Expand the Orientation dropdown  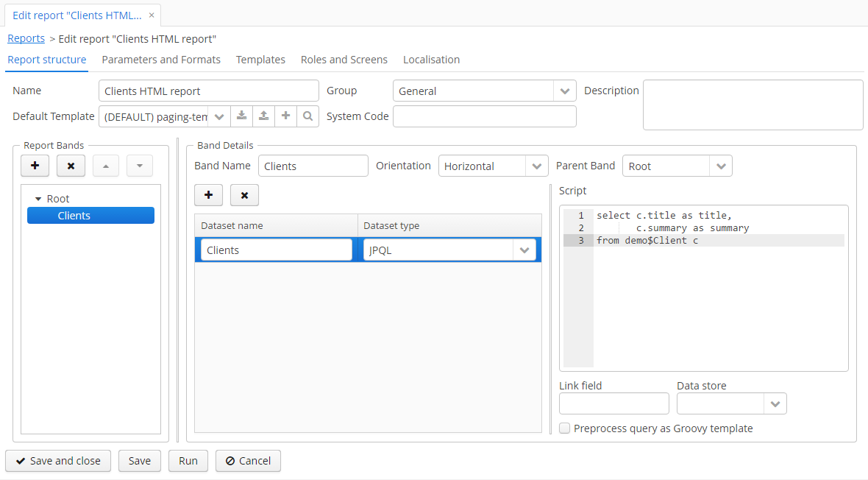tap(537, 166)
